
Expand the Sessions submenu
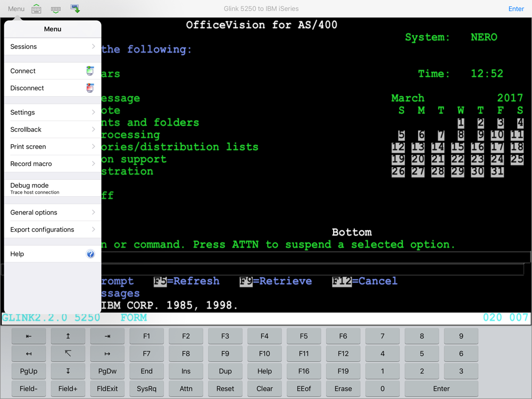(53, 46)
